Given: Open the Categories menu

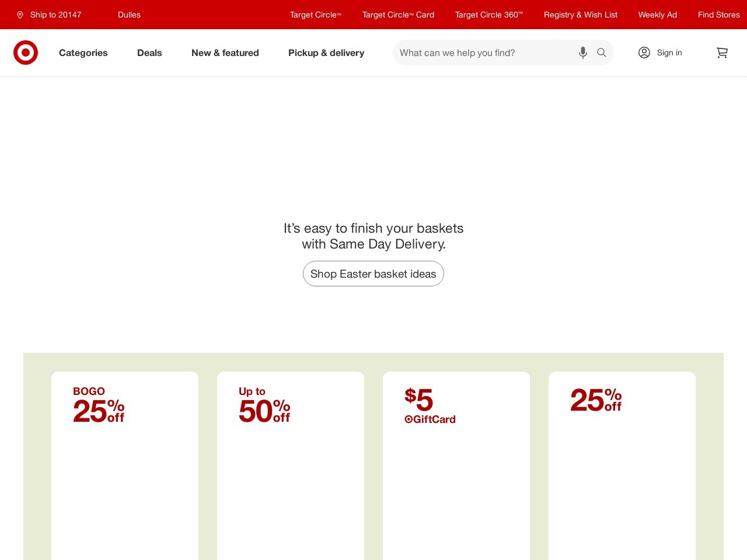Looking at the screenshot, I should (83, 52).
